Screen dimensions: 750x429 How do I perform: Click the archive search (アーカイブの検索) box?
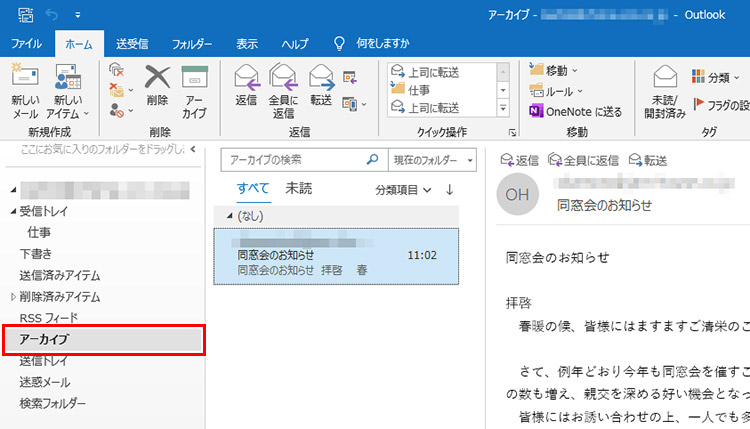[295, 160]
